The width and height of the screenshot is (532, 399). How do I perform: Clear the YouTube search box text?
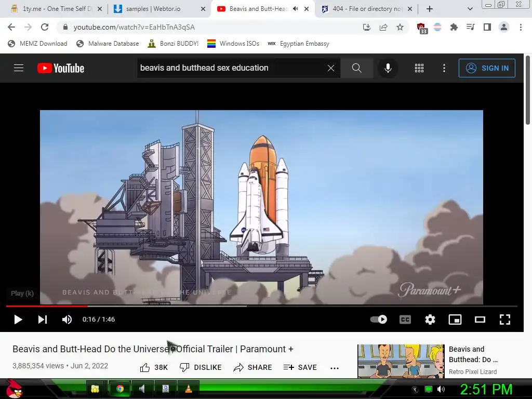coord(331,68)
